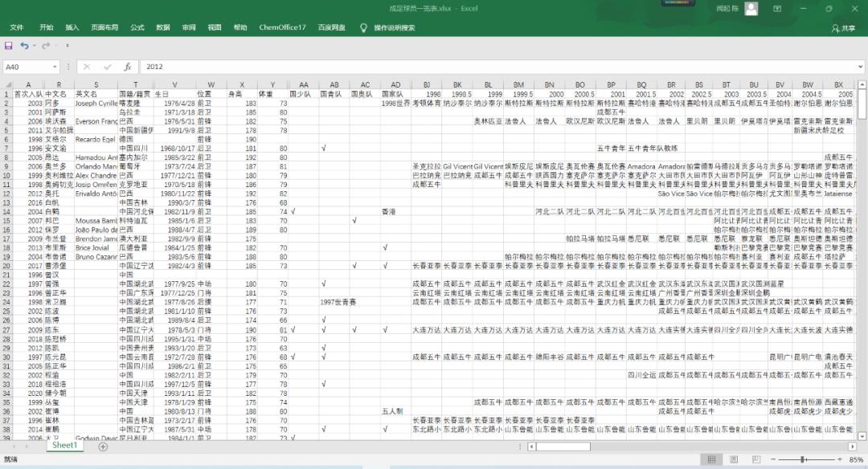This screenshot has width=868, height=469.
Task: Select header cell 中文名
Action: click(x=59, y=94)
